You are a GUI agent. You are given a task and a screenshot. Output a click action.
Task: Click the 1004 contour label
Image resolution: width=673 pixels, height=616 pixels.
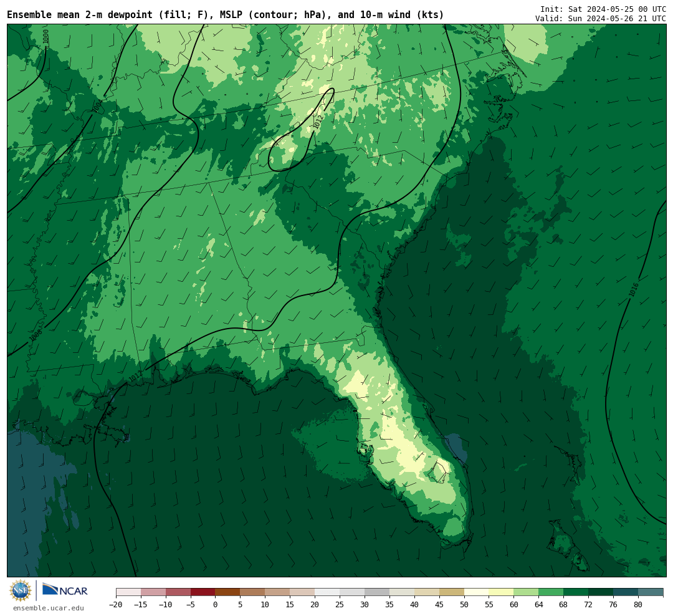(x=97, y=107)
